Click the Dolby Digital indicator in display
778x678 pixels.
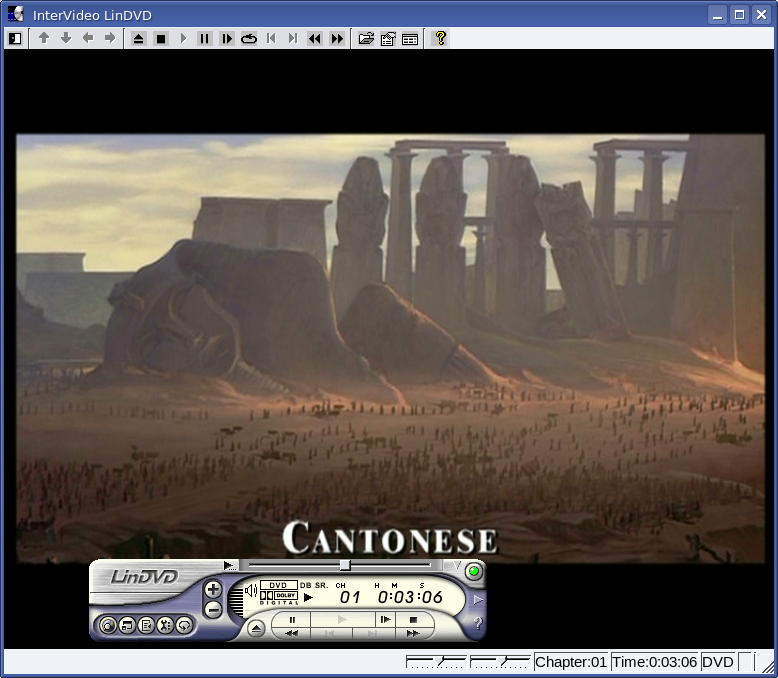click(279, 598)
